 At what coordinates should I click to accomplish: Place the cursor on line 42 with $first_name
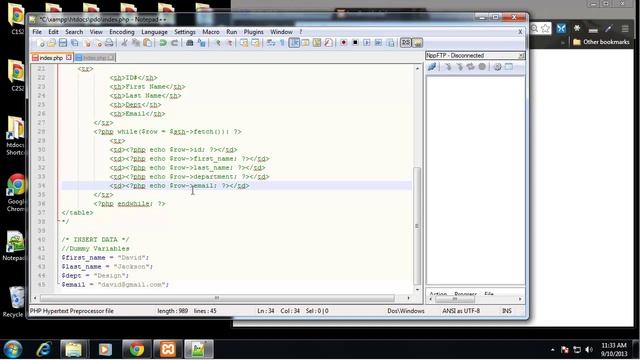click(x=105, y=258)
